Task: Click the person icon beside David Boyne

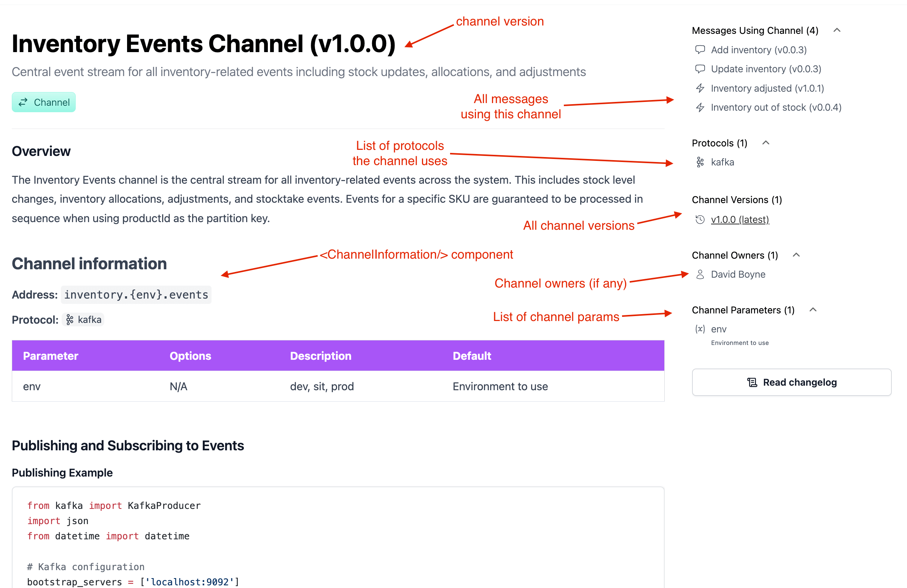Action: [x=700, y=274]
